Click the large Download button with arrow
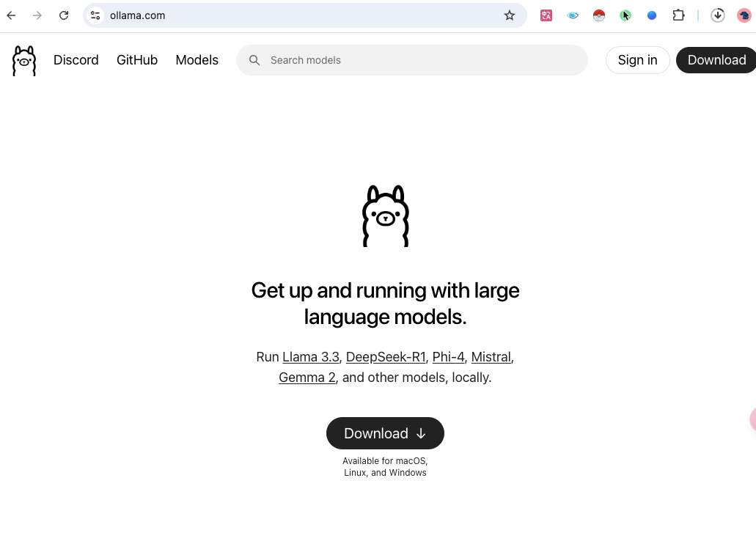 [385, 433]
